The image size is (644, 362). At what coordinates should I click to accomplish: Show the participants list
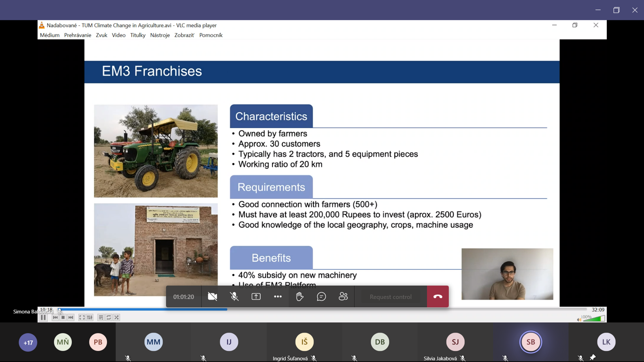(343, 297)
